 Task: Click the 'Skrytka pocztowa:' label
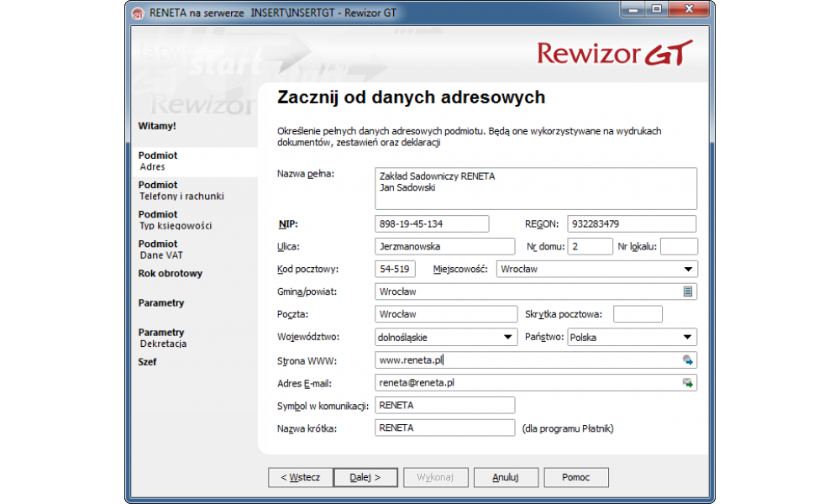pos(564,314)
